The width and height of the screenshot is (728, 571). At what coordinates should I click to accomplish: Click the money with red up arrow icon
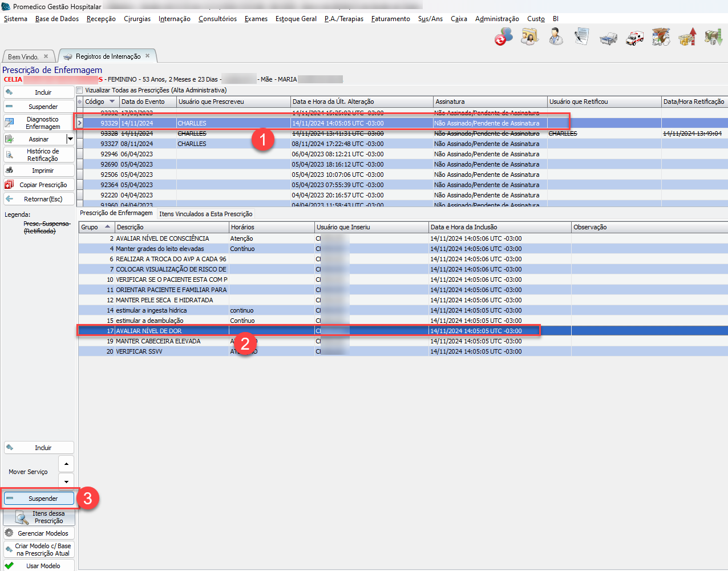coord(687,37)
